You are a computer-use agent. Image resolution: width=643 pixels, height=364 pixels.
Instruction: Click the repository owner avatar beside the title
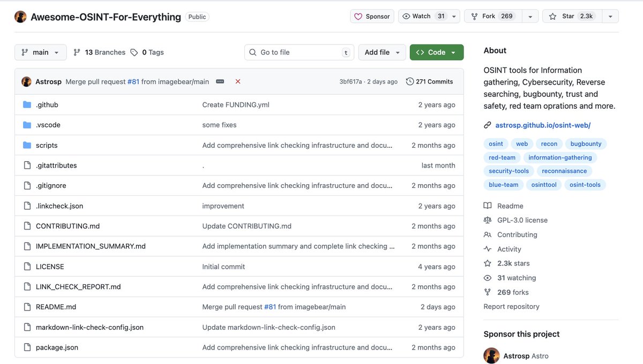(x=20, y=17)
